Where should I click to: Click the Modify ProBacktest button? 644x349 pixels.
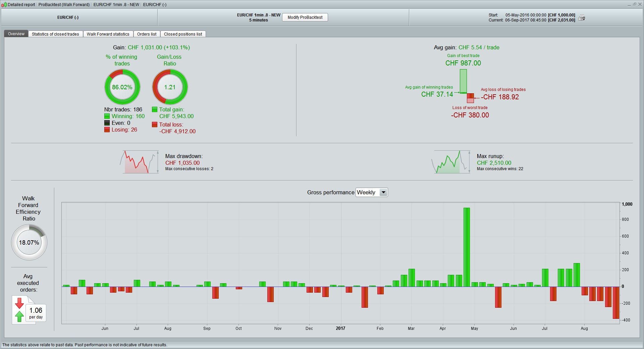point(305,17)
